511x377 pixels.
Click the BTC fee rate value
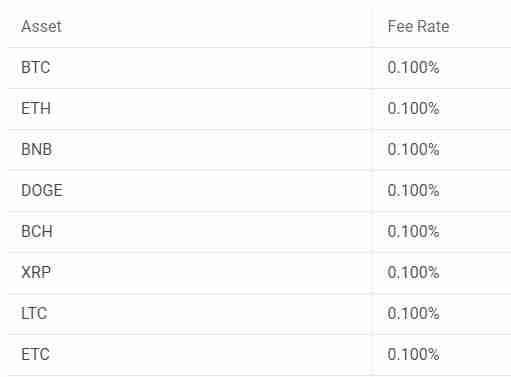[413, 67]
